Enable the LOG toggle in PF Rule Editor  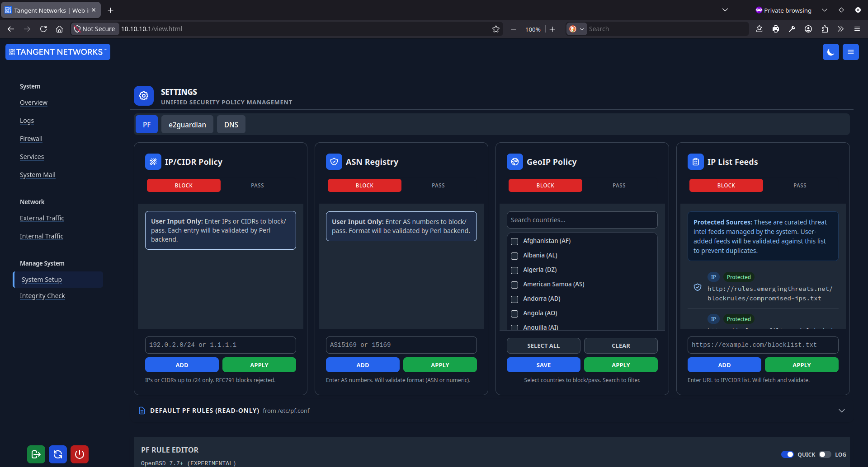point(825,454)
